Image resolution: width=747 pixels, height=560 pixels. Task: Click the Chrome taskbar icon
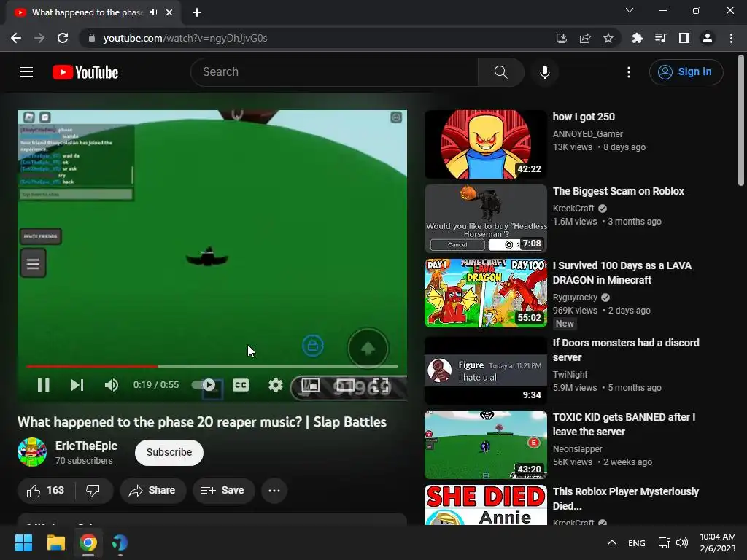[88, 542]
